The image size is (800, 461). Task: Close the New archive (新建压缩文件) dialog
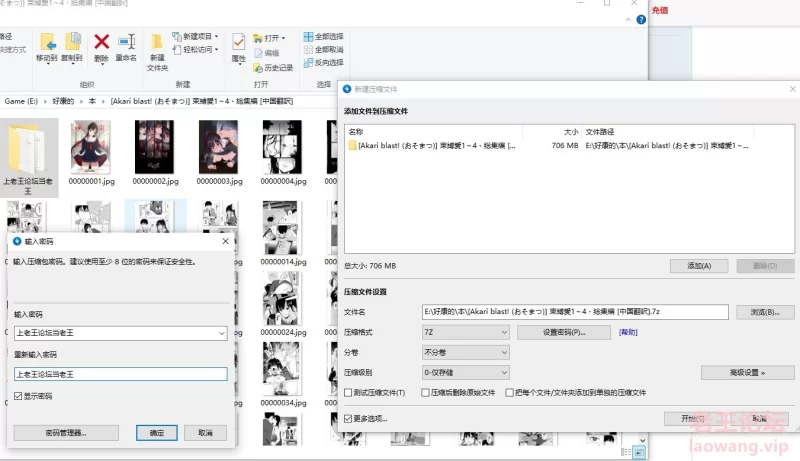792,89
